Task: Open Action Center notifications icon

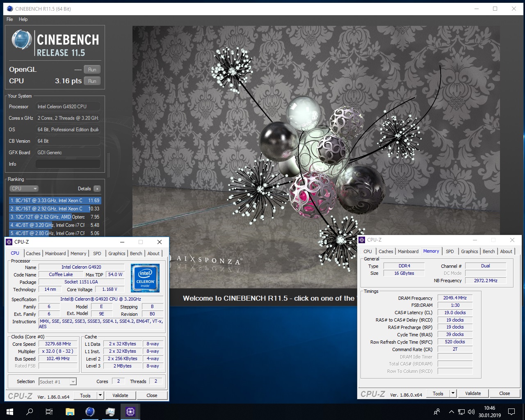Action: pos(511,412)
